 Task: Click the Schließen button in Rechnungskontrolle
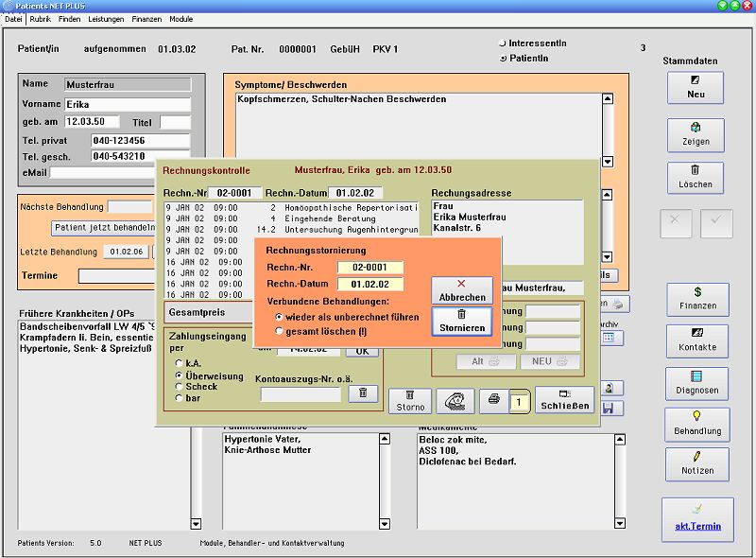click(x=564, y=400)
